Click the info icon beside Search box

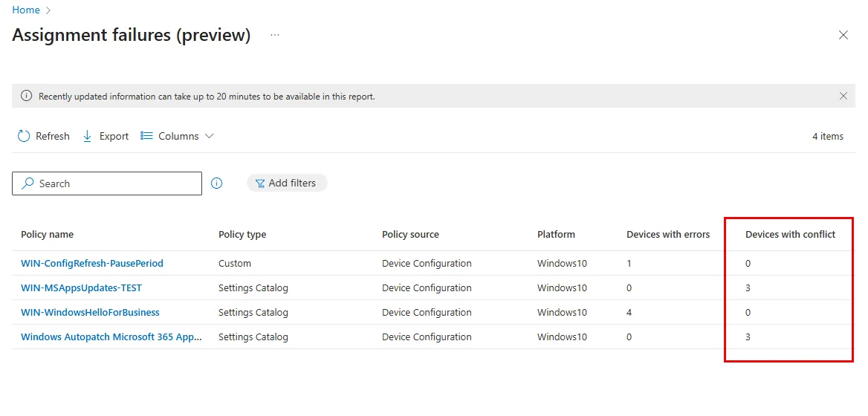[x=217, y=183]
